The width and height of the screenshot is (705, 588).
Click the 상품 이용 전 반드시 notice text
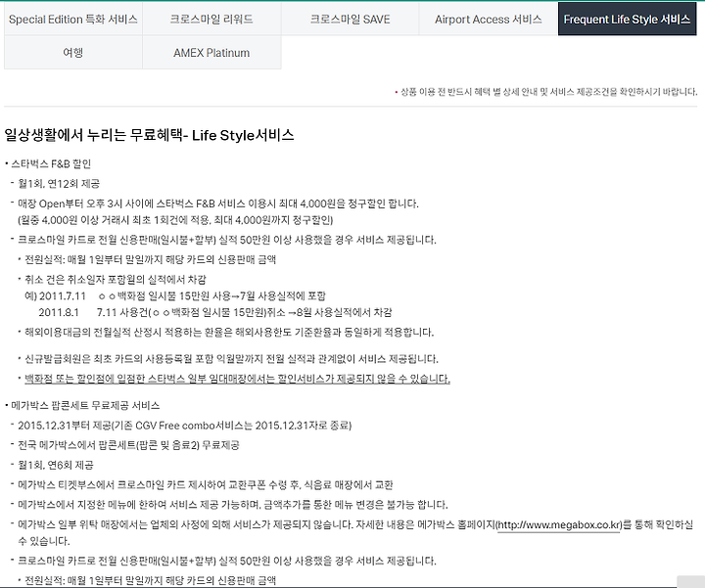click(x=548, y=92)
